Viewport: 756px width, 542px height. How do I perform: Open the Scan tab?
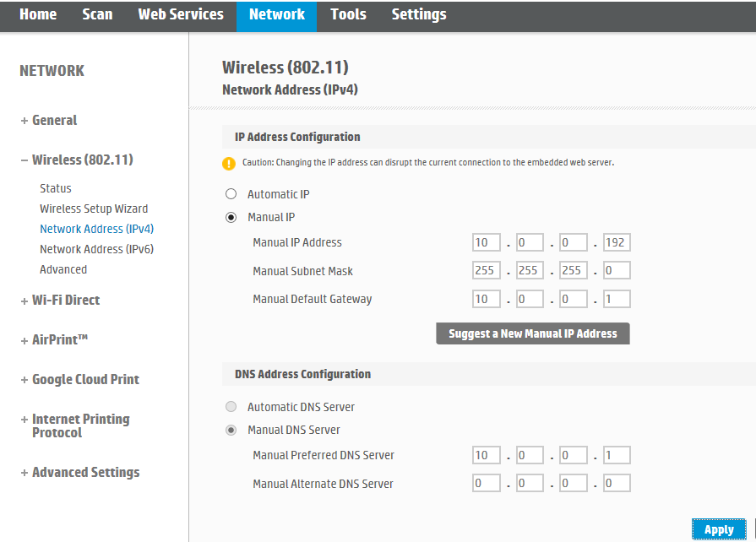[x=97, y=14]
